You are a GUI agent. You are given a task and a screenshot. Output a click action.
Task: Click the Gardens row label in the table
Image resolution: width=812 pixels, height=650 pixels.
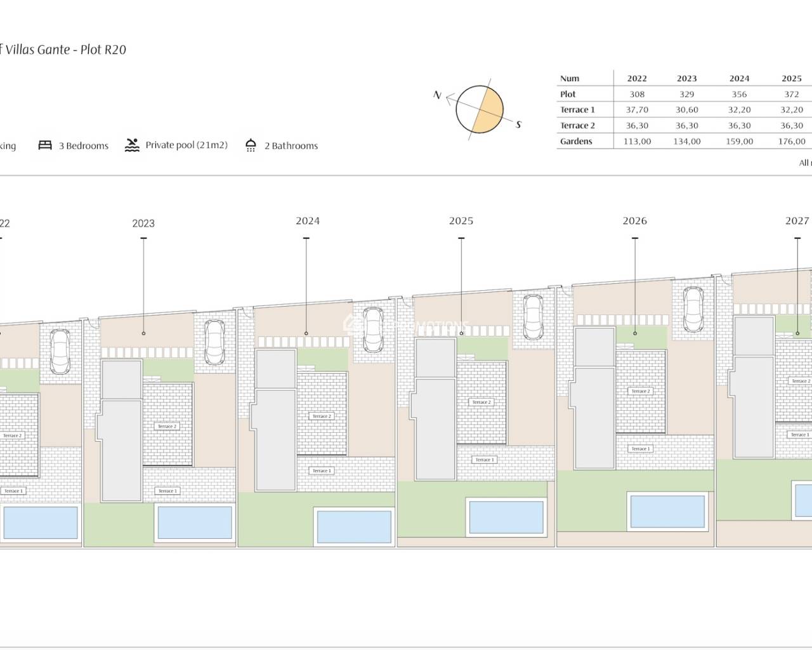[x=576, y=142]
